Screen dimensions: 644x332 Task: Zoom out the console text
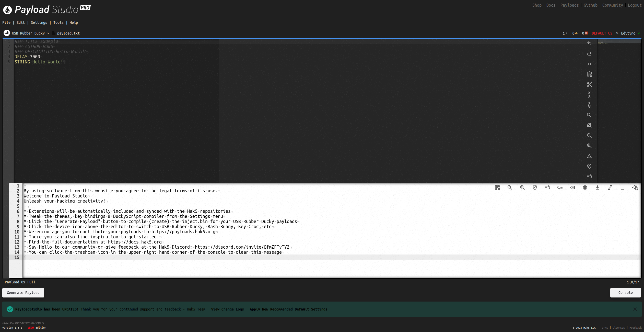510,187
